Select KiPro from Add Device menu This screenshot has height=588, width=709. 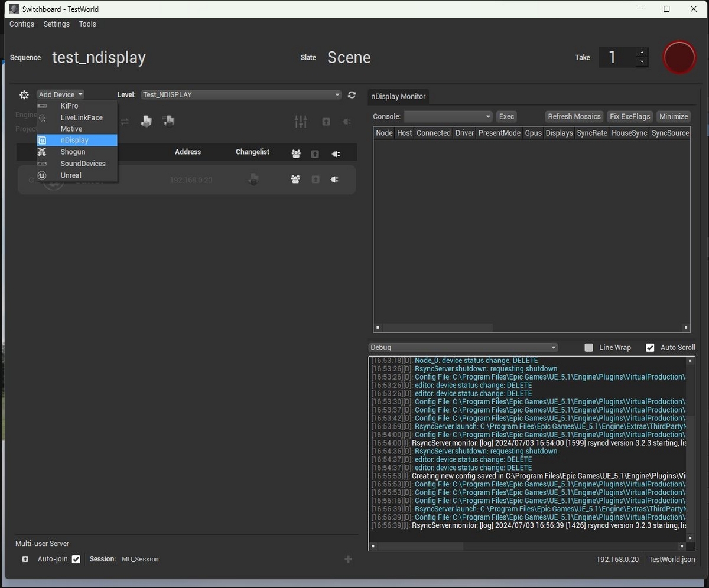(x=77, y=106)
